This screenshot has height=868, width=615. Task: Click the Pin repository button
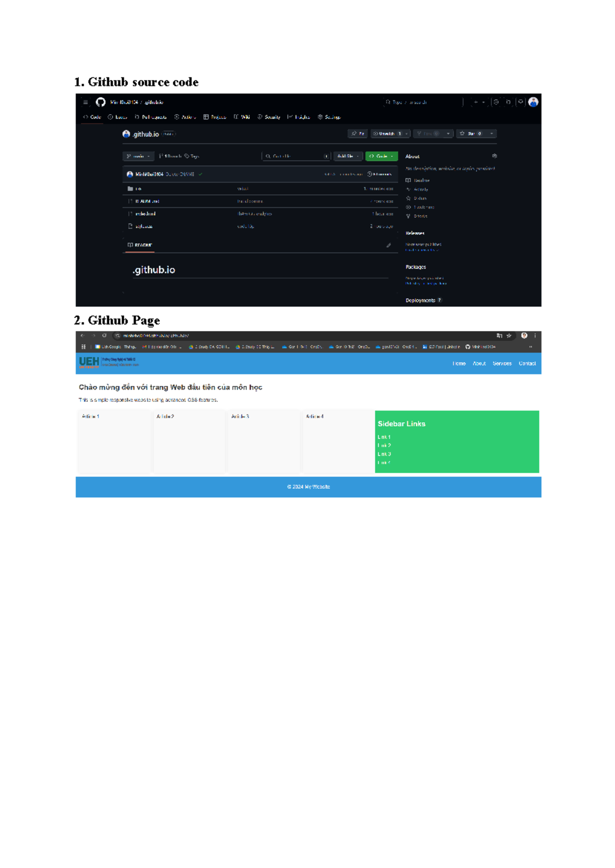pyautogui.click(x=358, y=134)
